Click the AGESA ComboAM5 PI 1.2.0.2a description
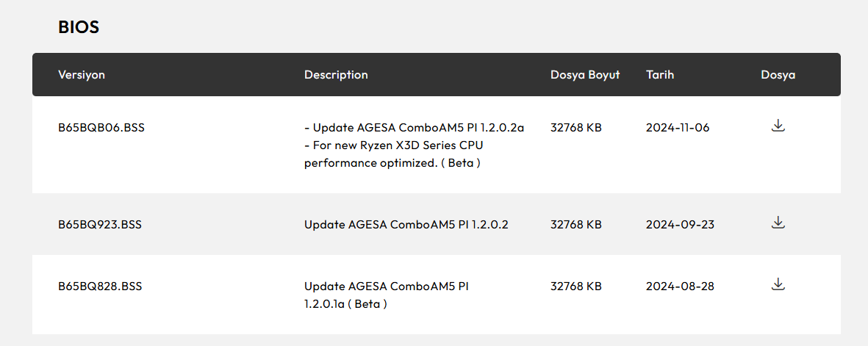The image size is (868, 346). (x=414, y=128)
